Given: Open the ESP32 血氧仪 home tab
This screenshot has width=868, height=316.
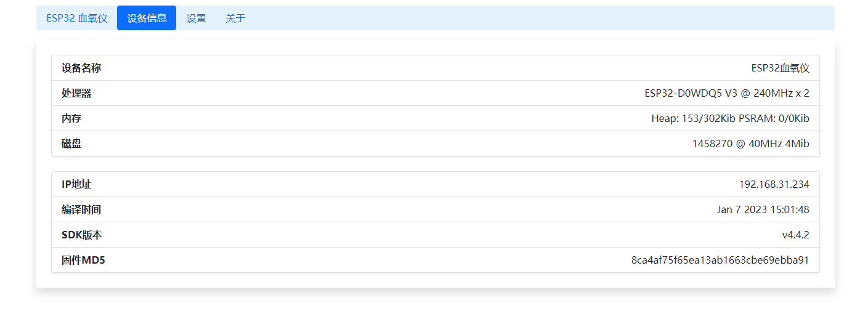Looking at the screenshot, I should tap(77, 18).
